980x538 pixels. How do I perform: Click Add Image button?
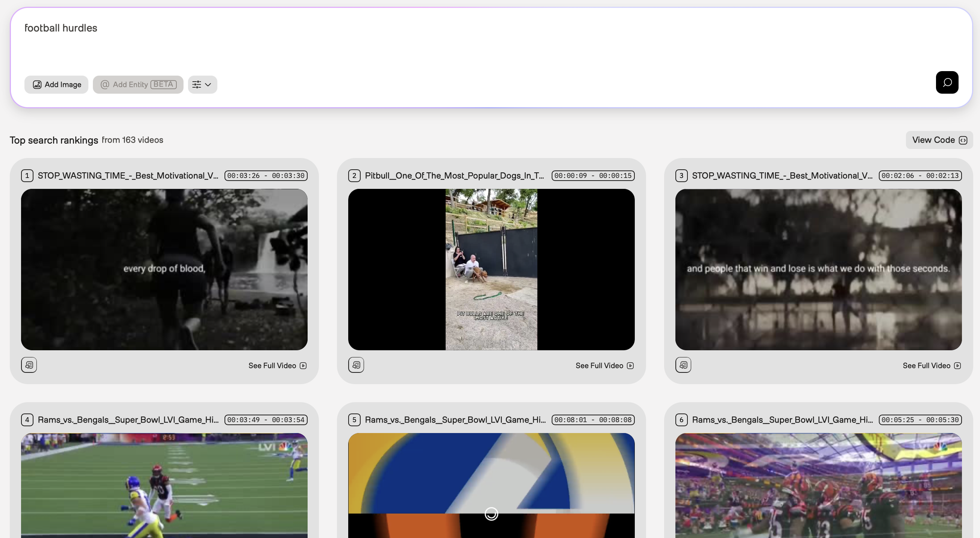[56, 85]
